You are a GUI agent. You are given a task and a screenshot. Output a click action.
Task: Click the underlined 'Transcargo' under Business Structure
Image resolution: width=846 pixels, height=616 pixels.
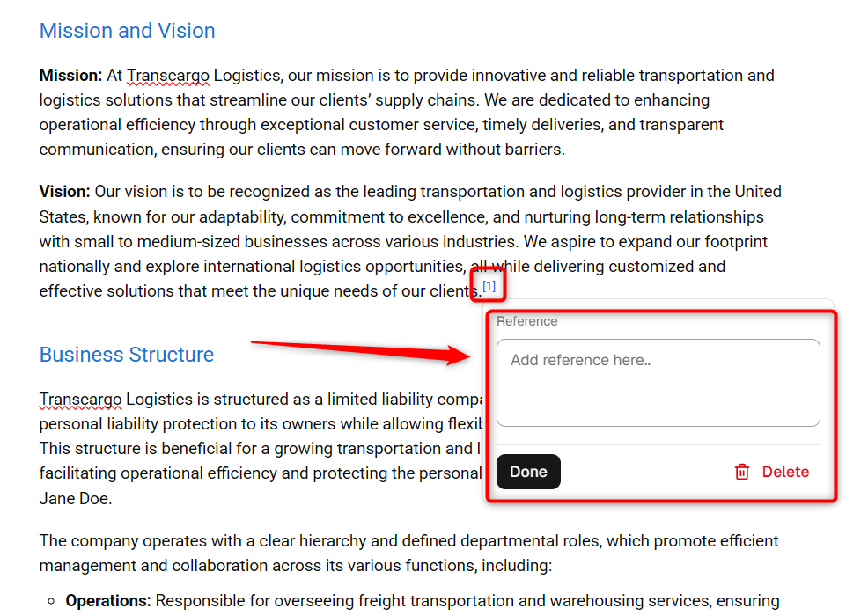tap(80, 400)
